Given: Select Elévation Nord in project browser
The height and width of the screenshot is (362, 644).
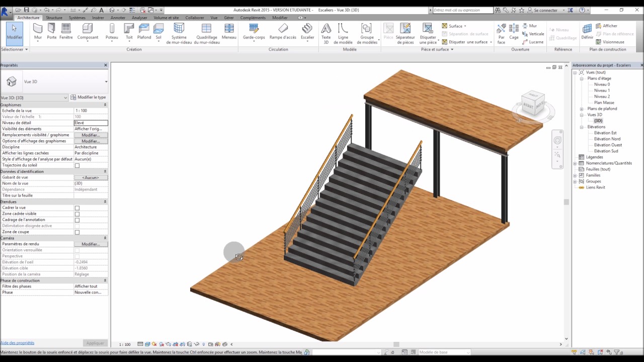Looking at the screenshot, I should click(x=607, y=139).
